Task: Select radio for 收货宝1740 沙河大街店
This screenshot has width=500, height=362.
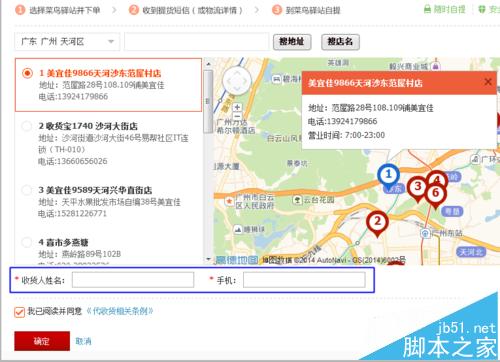Action: click(27, 126)
